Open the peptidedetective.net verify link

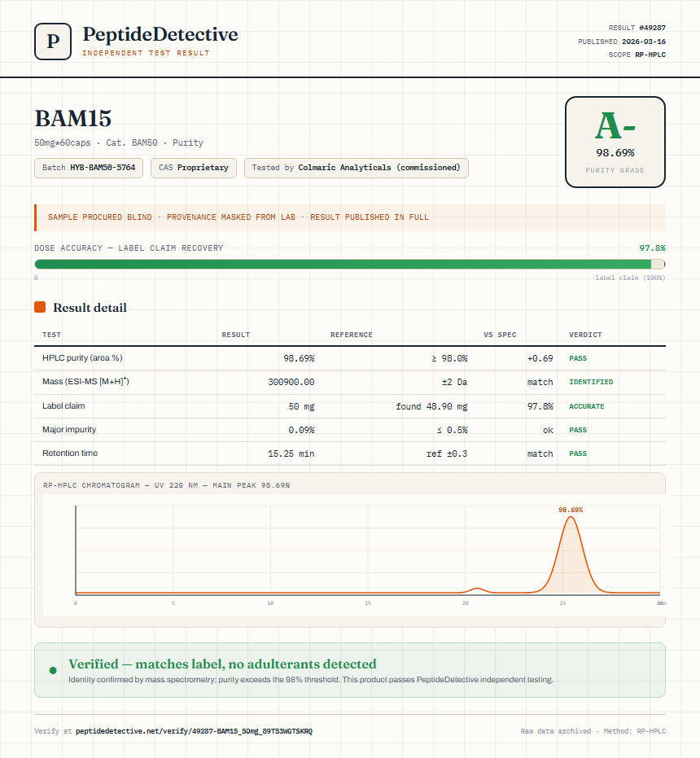[194, 731]
